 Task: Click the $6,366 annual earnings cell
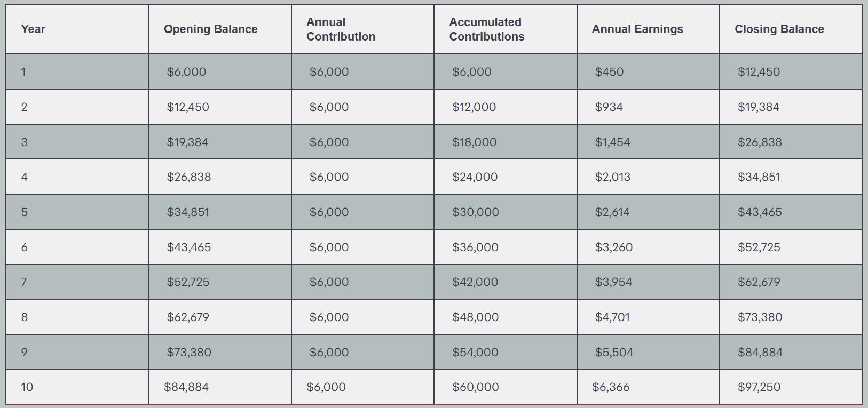point(611,387)
